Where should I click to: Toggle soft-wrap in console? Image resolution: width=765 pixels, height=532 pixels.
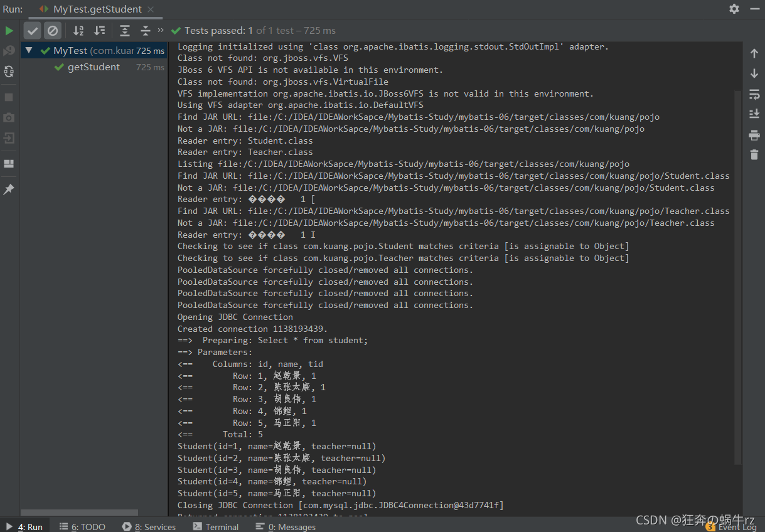pos(754,94)
